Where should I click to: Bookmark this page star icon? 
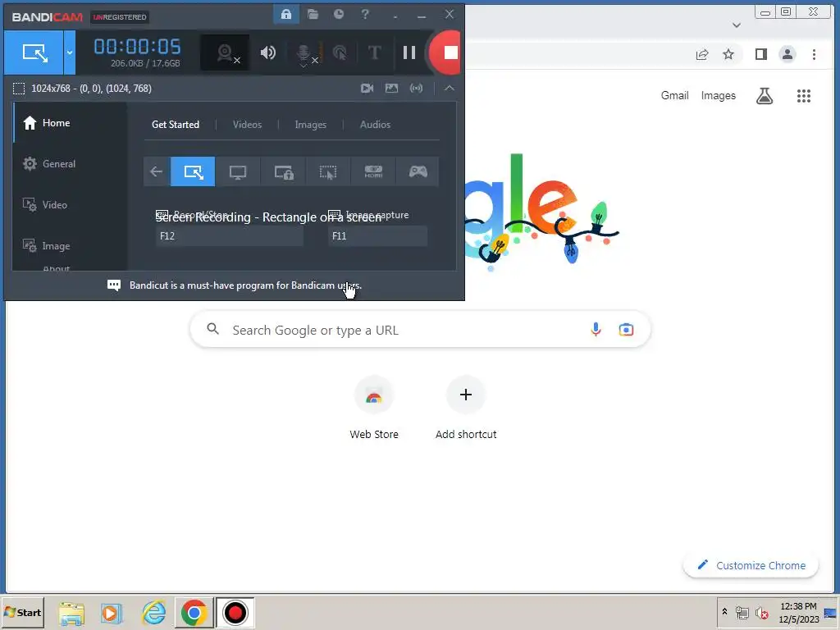point(728,54)
